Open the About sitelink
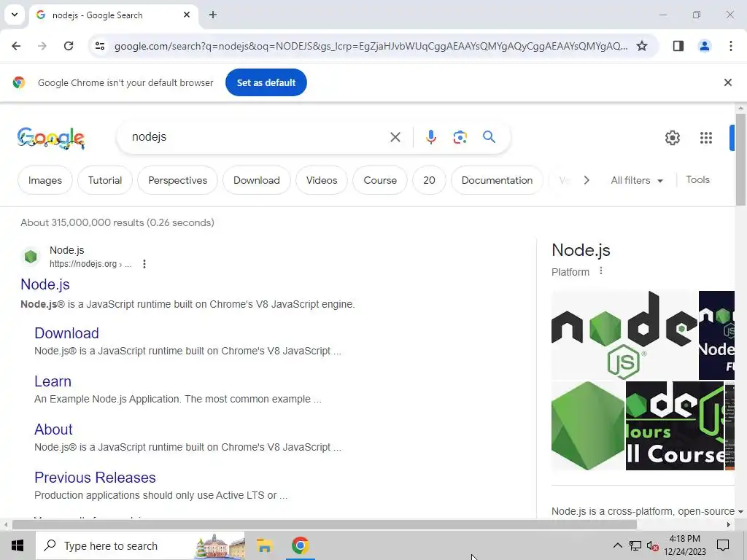The width and height of the screenshot is (747, 560). (53, 429)
